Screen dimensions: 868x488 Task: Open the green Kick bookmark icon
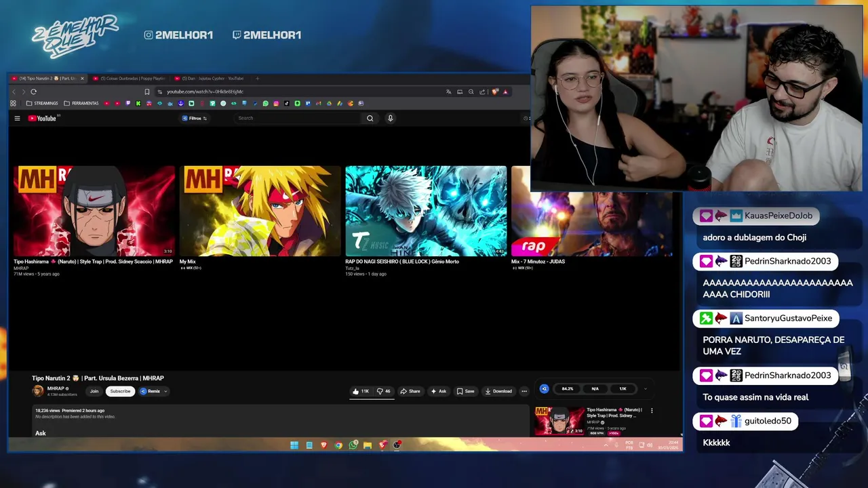(x=138, y=103)
